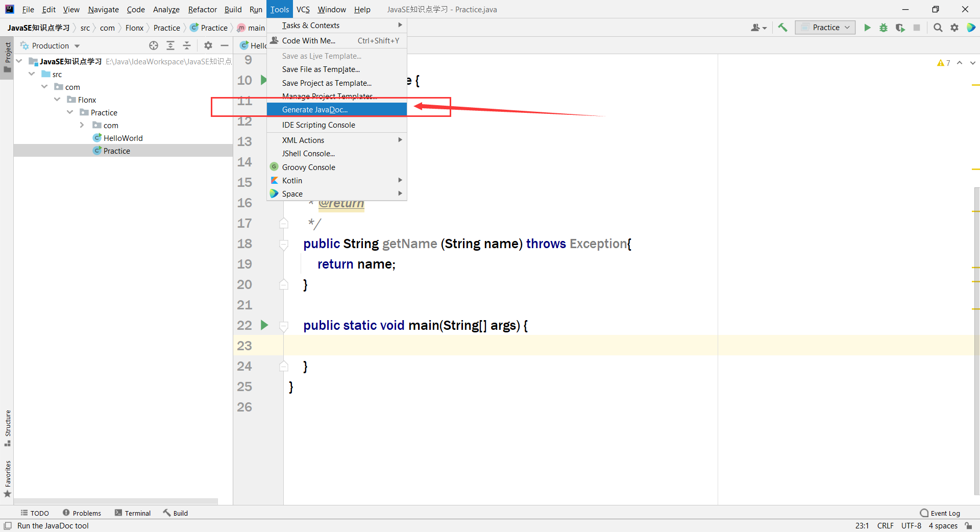Open the TODO tool window
980x532 pixels.
35,513
